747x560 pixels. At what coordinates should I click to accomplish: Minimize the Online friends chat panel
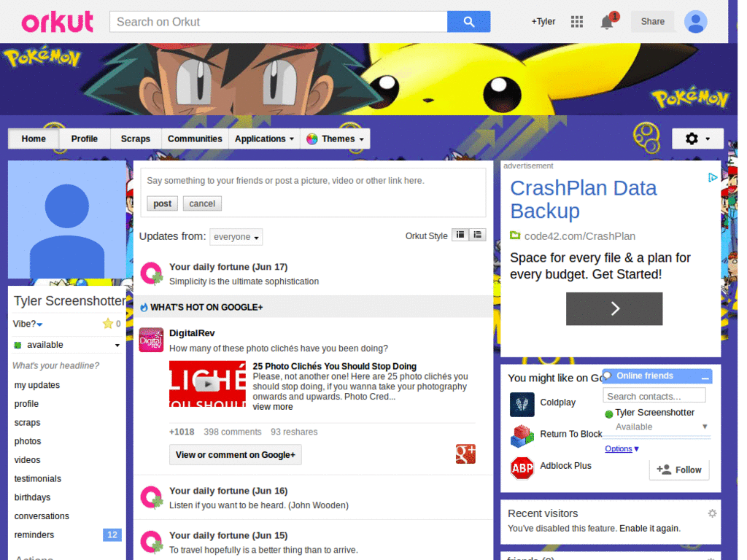(705, 377)
